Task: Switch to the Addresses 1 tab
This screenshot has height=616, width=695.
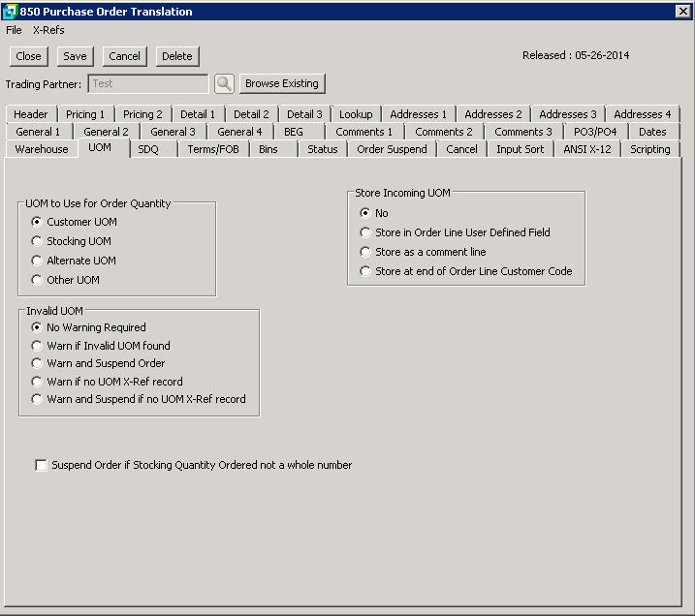Action: 418,114
